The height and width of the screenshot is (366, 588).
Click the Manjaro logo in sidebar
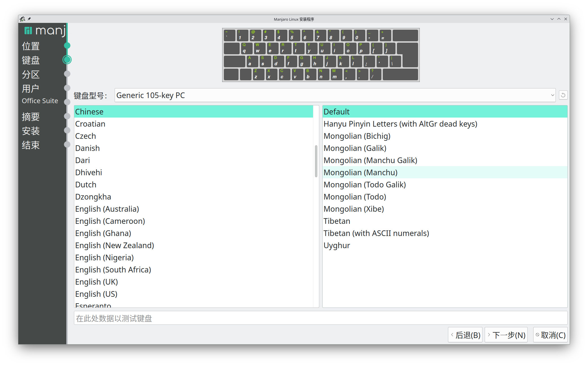coord(45,31)
